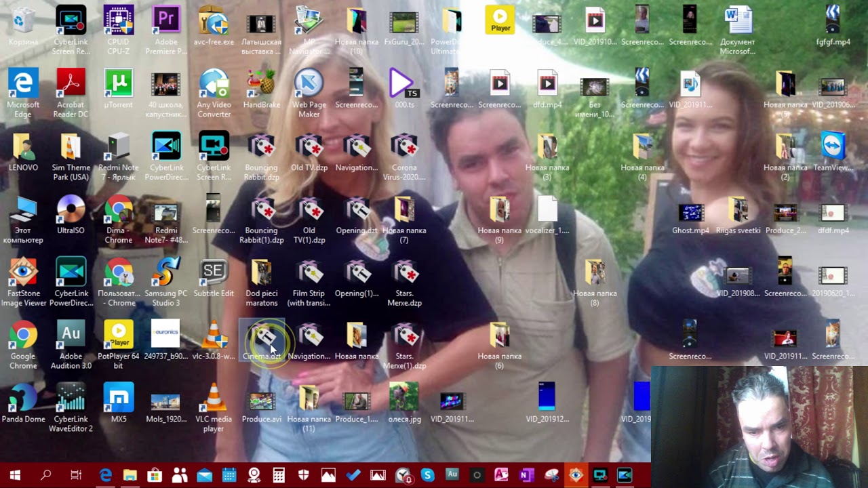Open Microsoft Store from taskbar

(155, 475)
